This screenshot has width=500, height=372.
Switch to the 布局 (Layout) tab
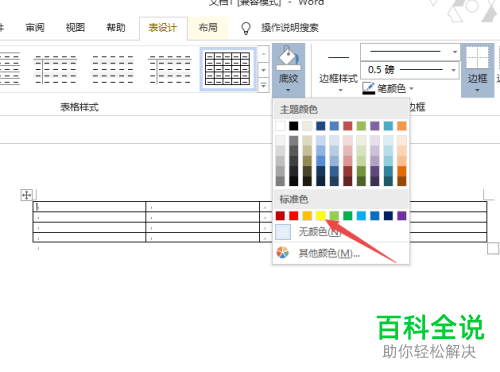tap(208, 27)
